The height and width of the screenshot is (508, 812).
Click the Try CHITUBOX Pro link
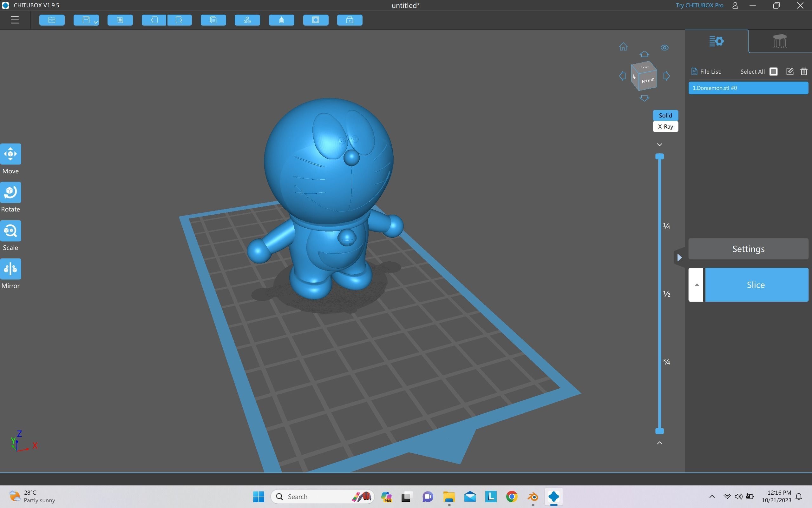[699, 5]
